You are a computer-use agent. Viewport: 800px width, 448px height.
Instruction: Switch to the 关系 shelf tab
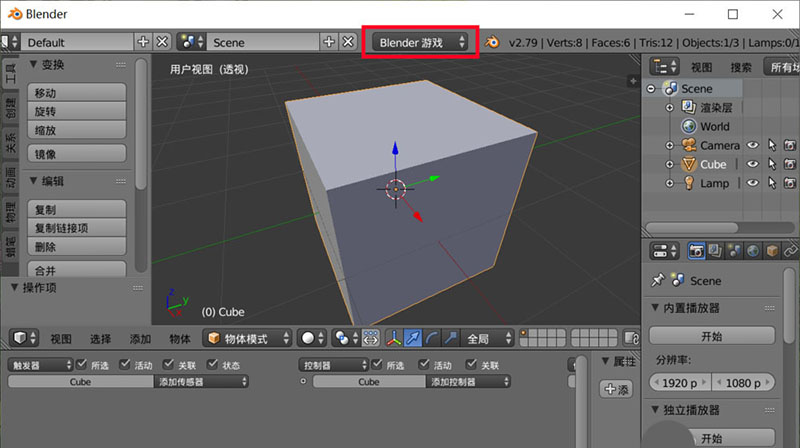[x=10, y=143]
